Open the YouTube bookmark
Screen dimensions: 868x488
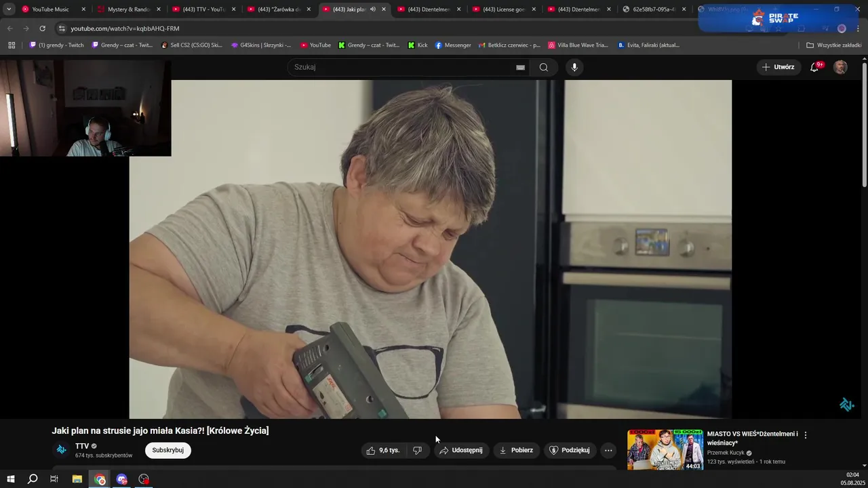pos(315,45)
